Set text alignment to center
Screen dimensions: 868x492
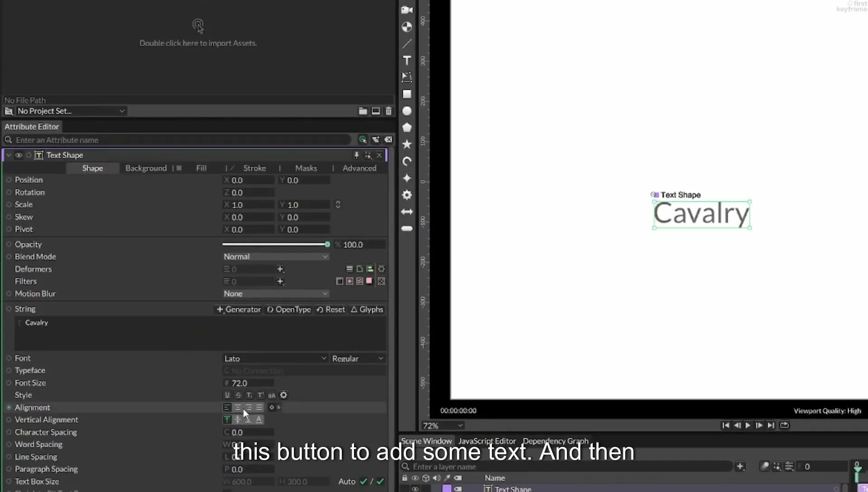[x=238, y=407]
